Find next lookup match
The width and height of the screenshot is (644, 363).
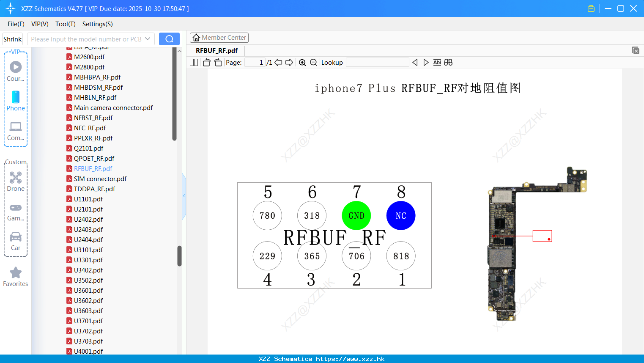point(426,62)
